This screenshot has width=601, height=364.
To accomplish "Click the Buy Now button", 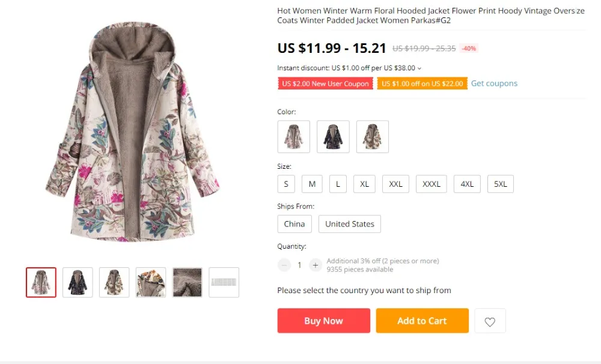I will click(x=324, y=321).
